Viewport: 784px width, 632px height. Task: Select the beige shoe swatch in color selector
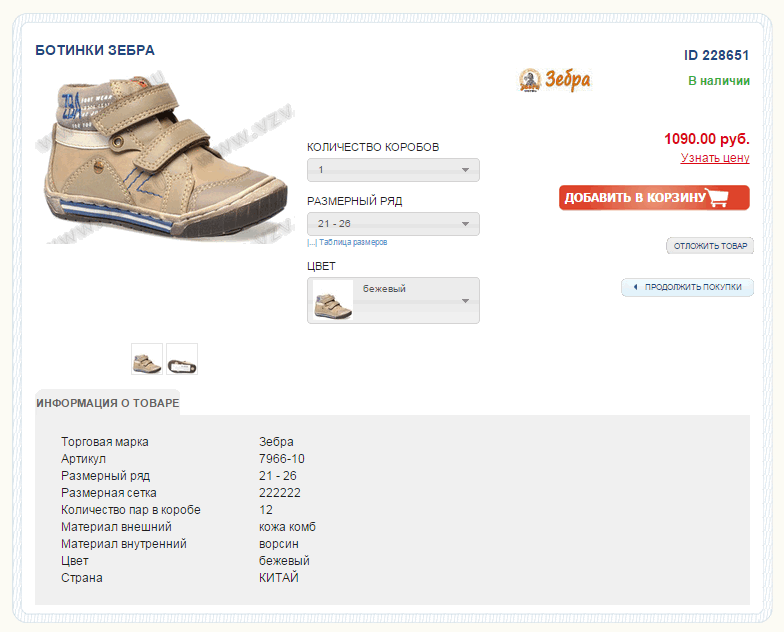tap(332, 301)
